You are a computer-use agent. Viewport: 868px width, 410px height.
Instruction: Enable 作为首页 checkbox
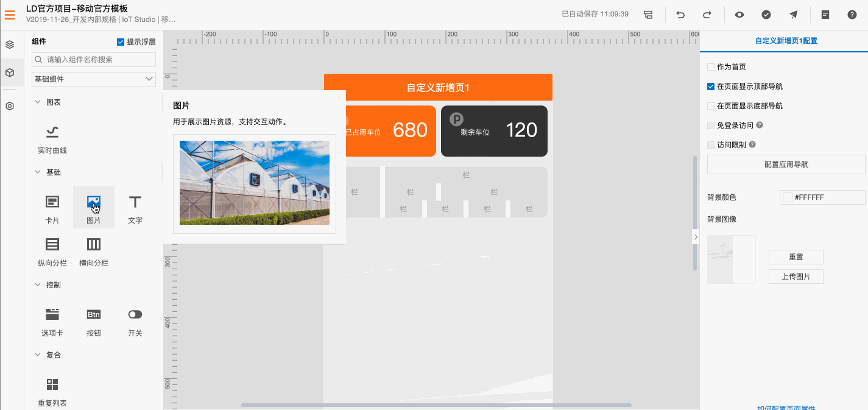pos(711,67)
